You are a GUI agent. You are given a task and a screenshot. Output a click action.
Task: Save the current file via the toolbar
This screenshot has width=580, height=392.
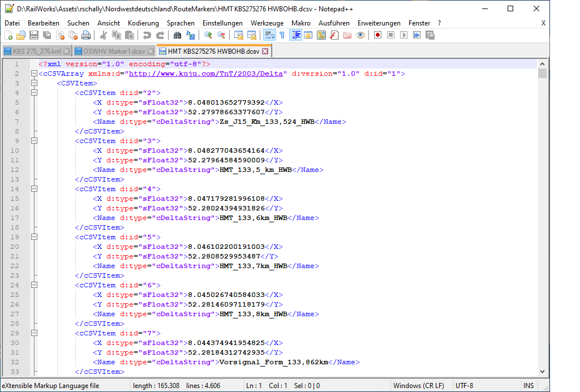tap(34, 35)
